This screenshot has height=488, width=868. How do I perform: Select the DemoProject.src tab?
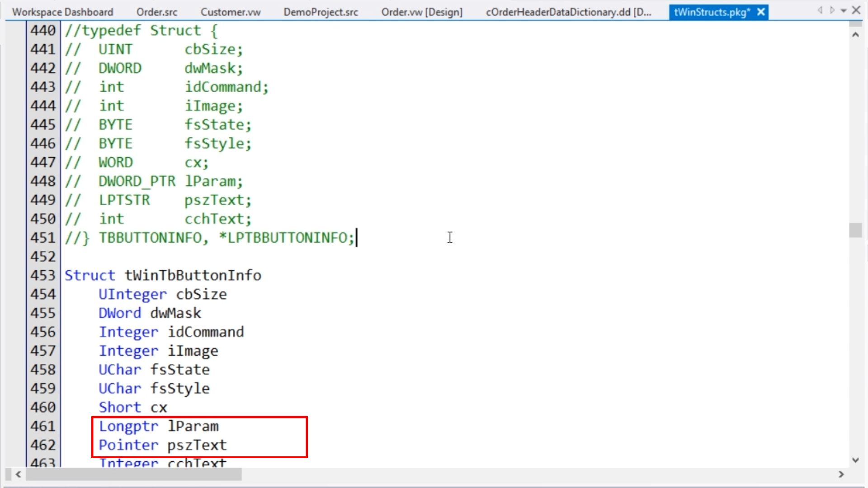(321, 12)
